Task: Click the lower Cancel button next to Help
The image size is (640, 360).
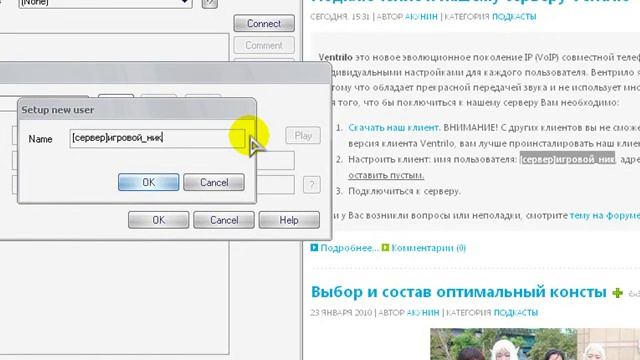Action: tap(224, 220)
